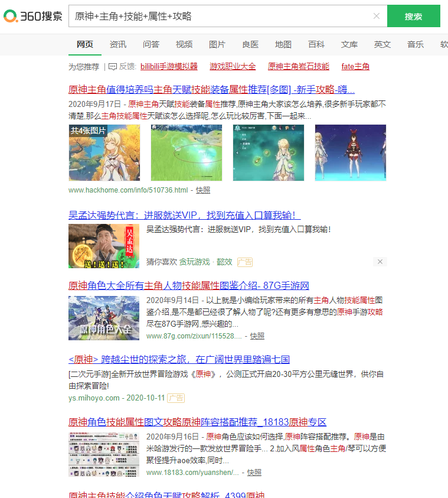Clear the search box with X icon
Viewport: 448px width, 498px height.
pyautogui.click(x=377, y=16)
